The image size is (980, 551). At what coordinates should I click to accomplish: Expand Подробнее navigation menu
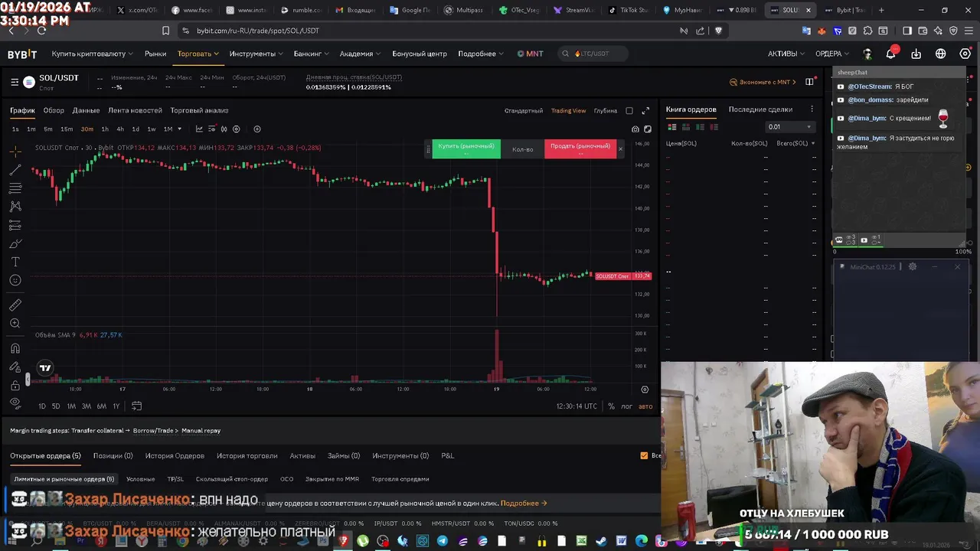[481, 54]
